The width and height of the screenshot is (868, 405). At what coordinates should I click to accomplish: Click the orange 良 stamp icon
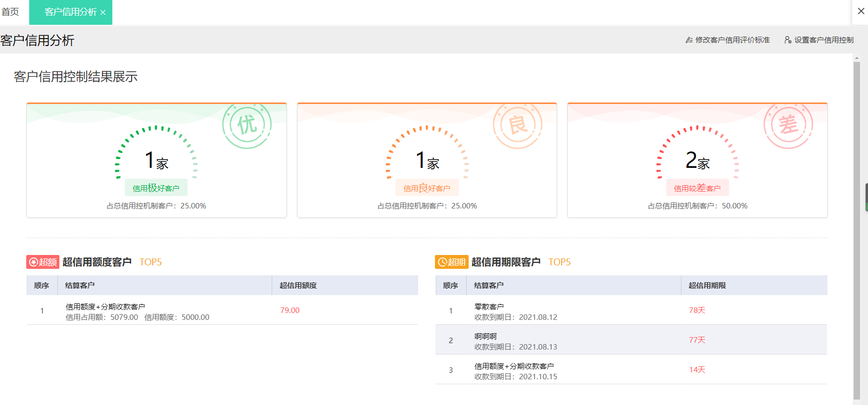point(518,125)
